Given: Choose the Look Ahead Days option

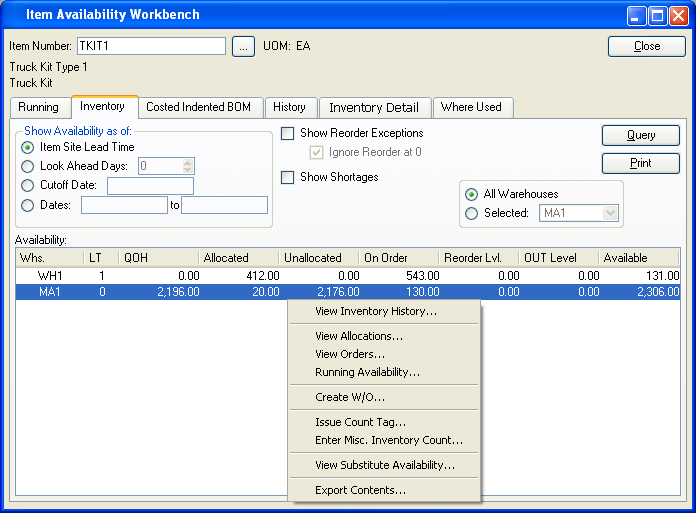Looking at the screenshot, I should point(28,166).
